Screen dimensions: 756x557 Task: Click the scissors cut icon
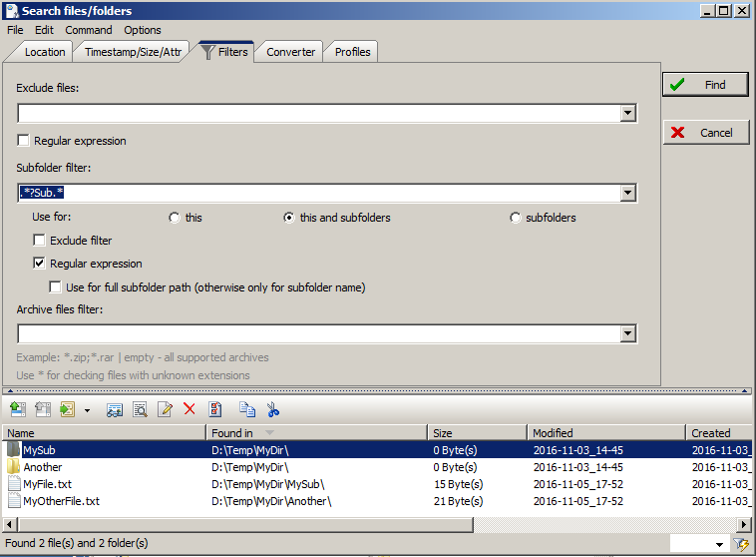point(272,409)
